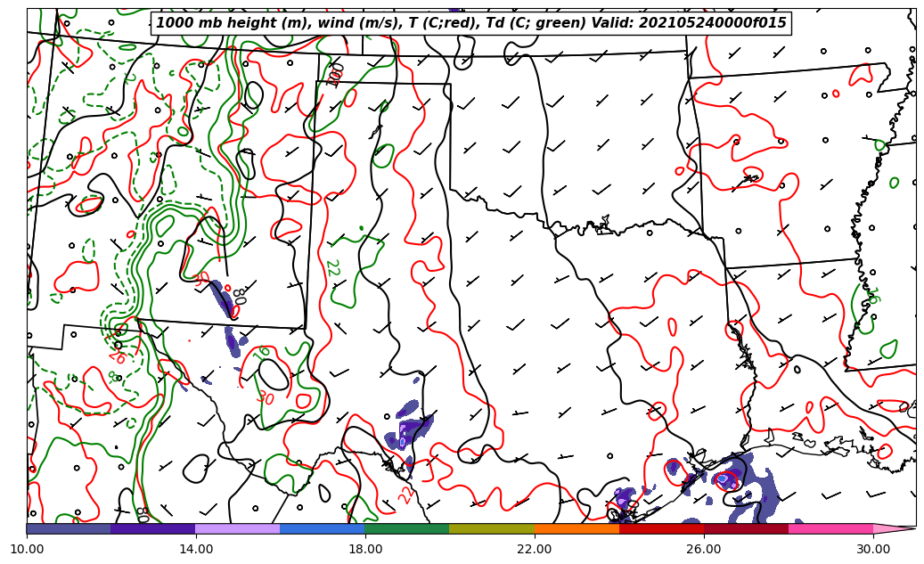Click the 14.00 colorbar tick label

(x=196, y=549)
